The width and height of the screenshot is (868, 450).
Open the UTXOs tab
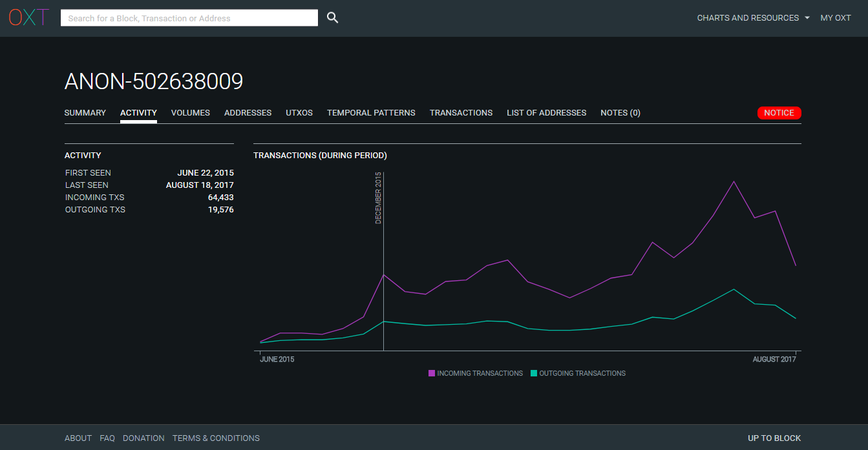point(299,113)
